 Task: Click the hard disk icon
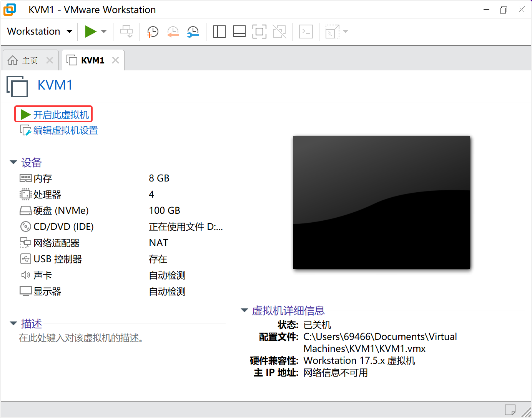pos(25,211)
